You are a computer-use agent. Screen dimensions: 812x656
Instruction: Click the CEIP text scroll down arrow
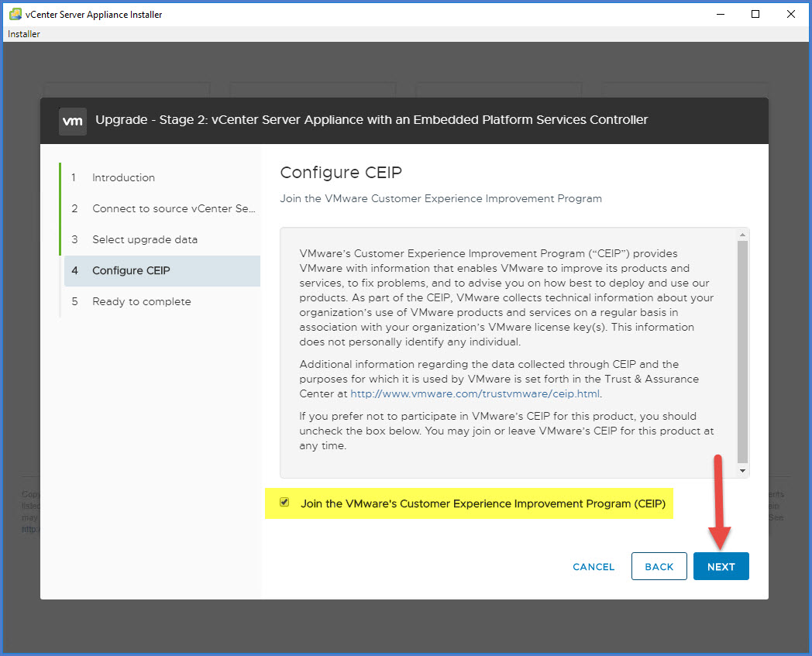pos(742,471)
